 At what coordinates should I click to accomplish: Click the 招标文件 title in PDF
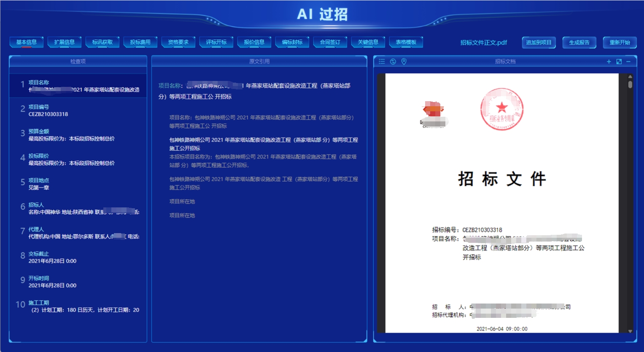pyautogui.click(x=502, y=179)
